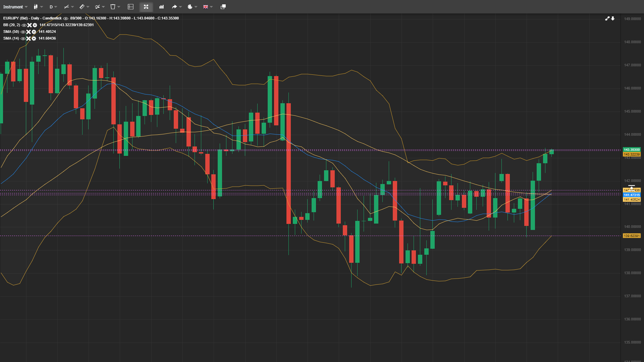
Task: Open settings for SMA (14)
Action: [34, 39]
